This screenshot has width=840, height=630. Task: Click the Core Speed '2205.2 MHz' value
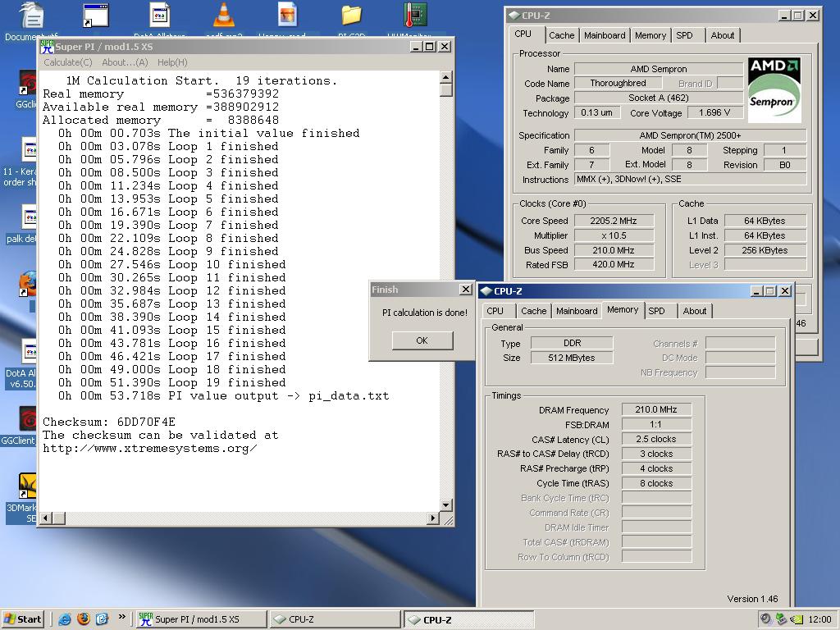[x=614, y=221]
